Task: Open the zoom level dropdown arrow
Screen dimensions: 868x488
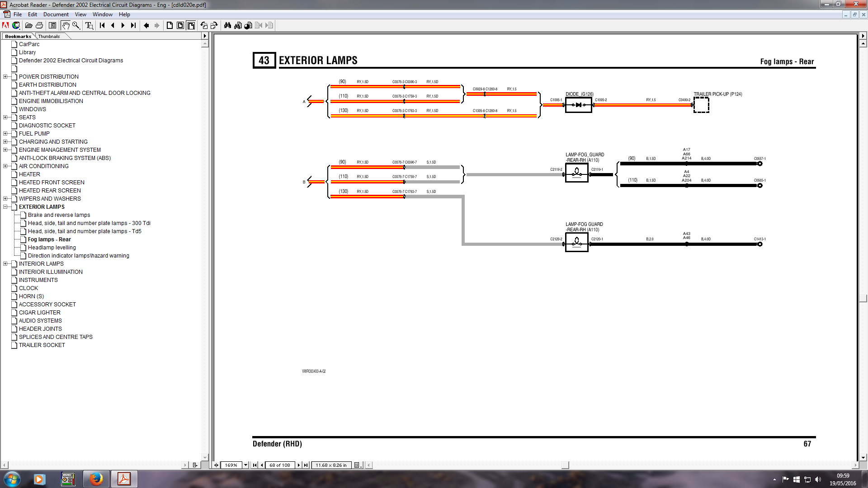Action: [x=245, y=465]
